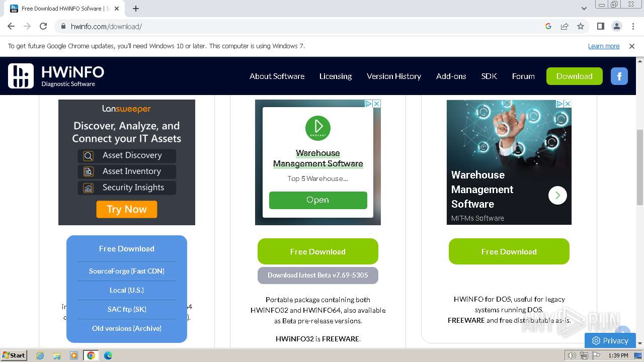644x362 pixels.
Task: Click the volume speaker tray icon
Action: click(x=572, y=355)
